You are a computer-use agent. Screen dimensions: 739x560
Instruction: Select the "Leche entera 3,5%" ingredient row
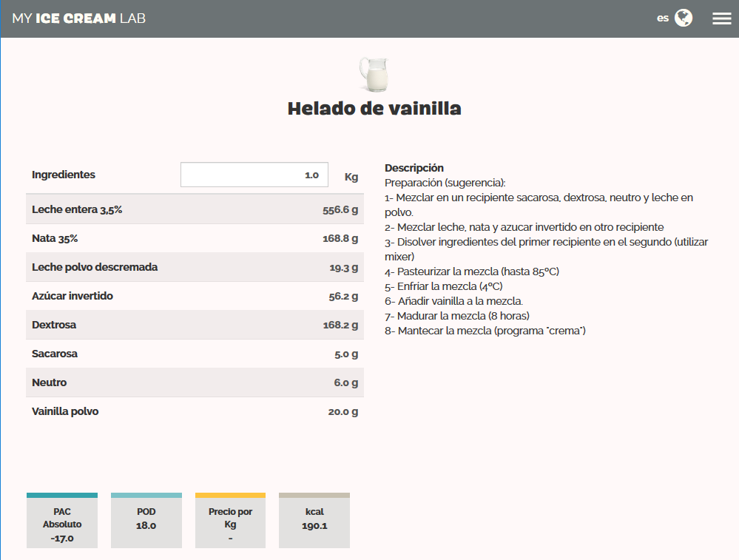[195, 209]
